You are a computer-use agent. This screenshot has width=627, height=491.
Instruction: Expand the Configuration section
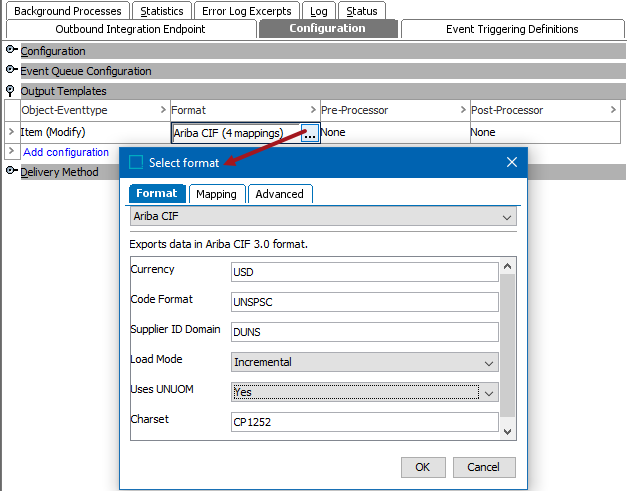pyautogui.click(x=12, y=51)
